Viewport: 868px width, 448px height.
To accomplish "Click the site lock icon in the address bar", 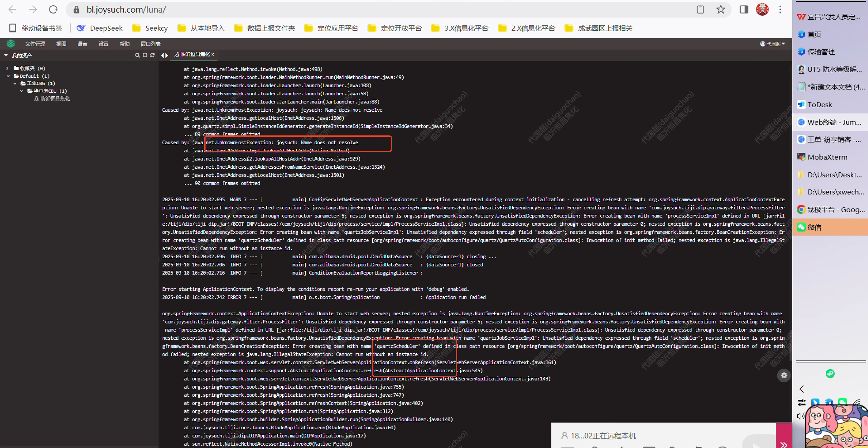I will [76, 10].
